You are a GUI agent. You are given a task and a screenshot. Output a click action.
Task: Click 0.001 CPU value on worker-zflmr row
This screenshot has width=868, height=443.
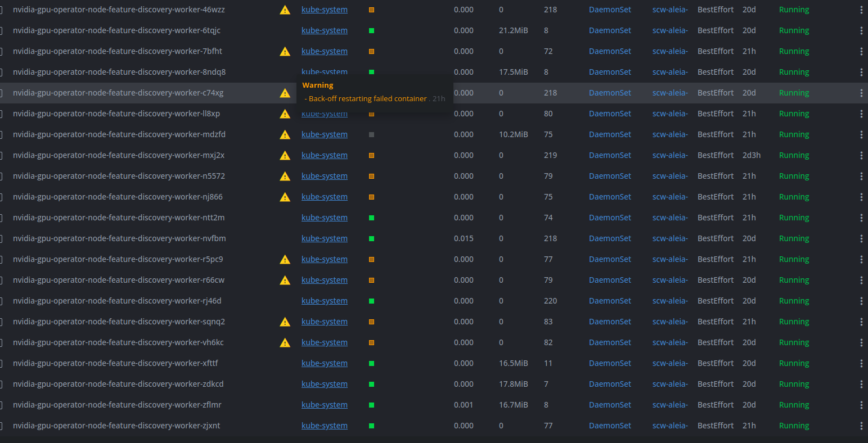(x=464, y=405)
